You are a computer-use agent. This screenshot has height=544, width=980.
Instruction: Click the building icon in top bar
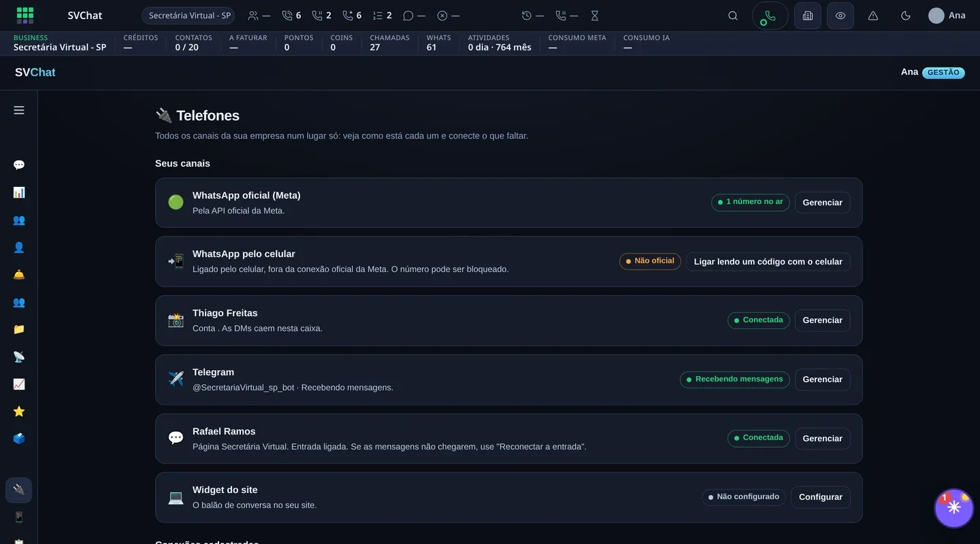(808, 16)
